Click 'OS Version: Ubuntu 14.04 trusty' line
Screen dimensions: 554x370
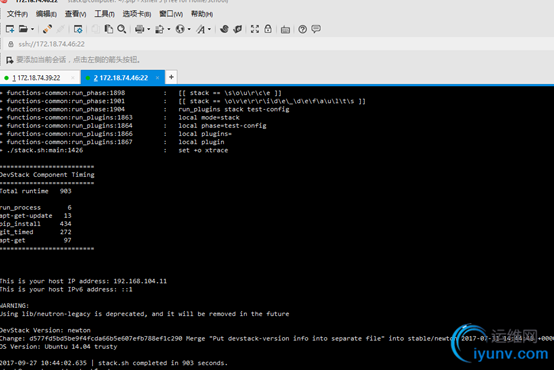(58, 347)
